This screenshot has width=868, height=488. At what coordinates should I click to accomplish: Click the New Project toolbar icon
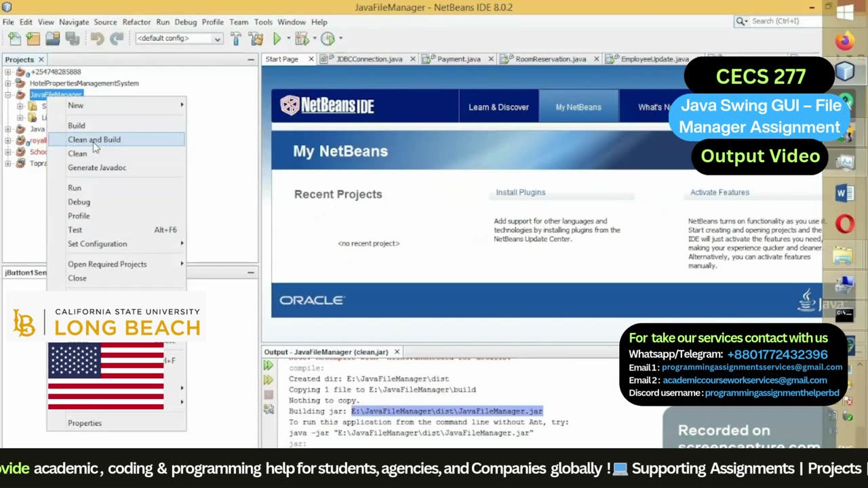pos(33,39)
